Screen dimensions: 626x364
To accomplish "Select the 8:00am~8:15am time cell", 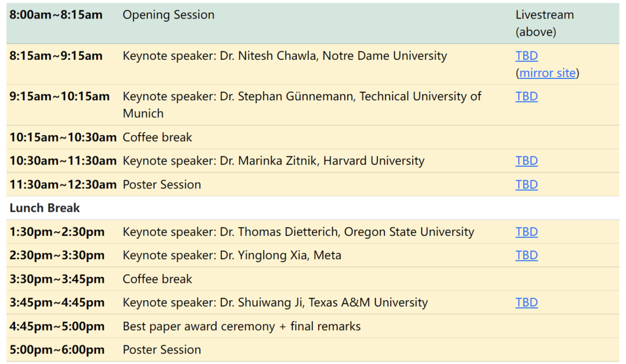I will tap(56, 15).
